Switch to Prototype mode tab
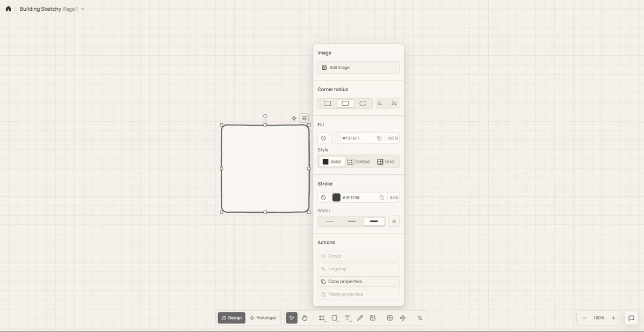644x332 pixels. coord(263,318)
